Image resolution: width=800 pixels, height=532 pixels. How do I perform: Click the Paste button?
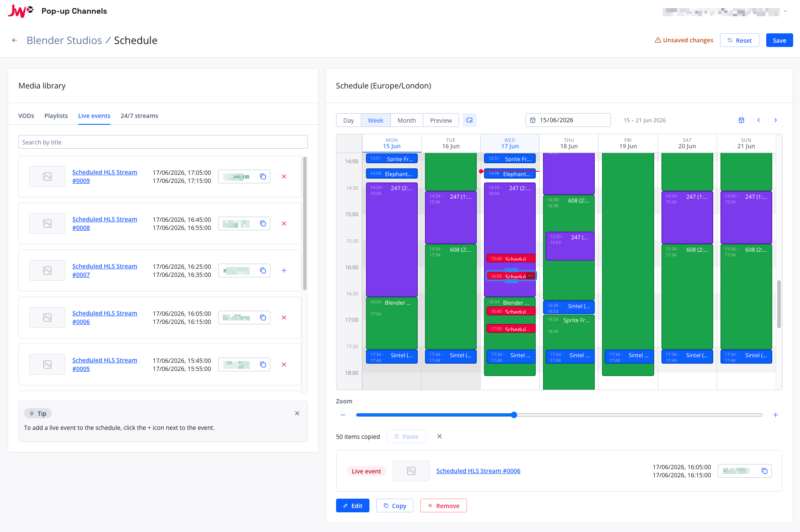[406, 436]
